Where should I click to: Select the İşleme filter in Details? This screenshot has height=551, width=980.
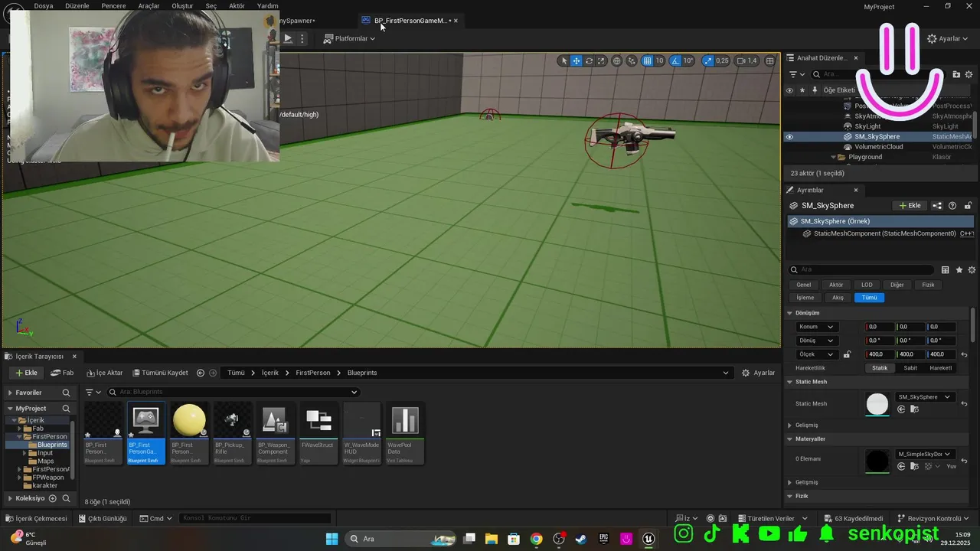[x=805, y=298]
